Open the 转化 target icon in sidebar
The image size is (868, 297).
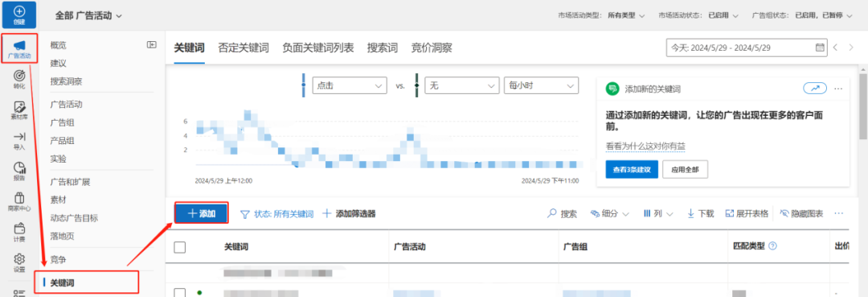[x=19, y=75]
